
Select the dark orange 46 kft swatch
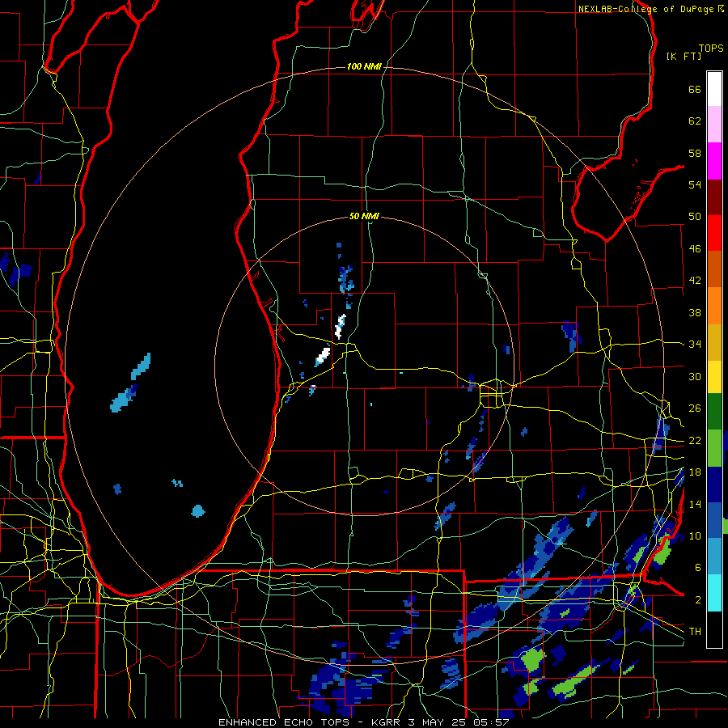(714, 269)
